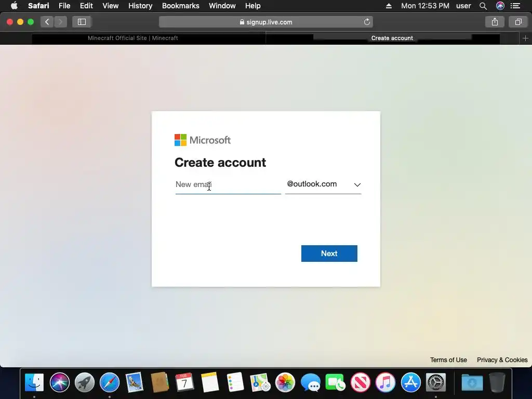This screenshot has height=399, width=532.
Task: Open Reminders from the Dock
Action: [235, 382]
